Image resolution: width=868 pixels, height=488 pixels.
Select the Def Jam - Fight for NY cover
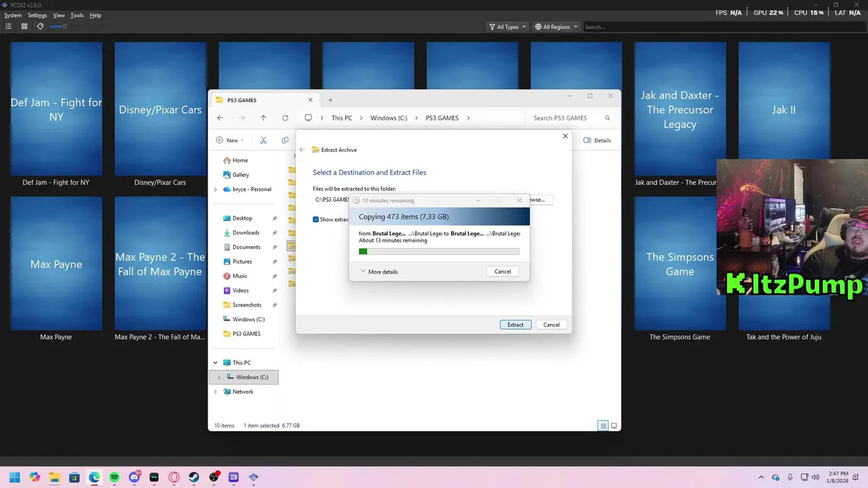(x=56, y=109)
